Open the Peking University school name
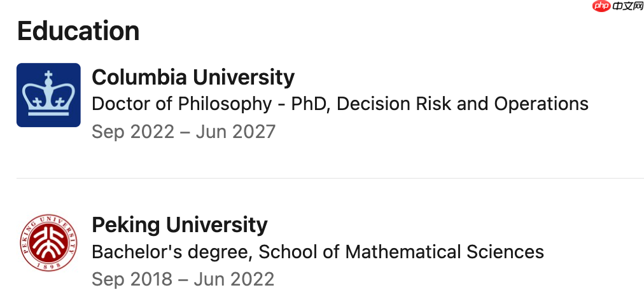 (179, 225)
